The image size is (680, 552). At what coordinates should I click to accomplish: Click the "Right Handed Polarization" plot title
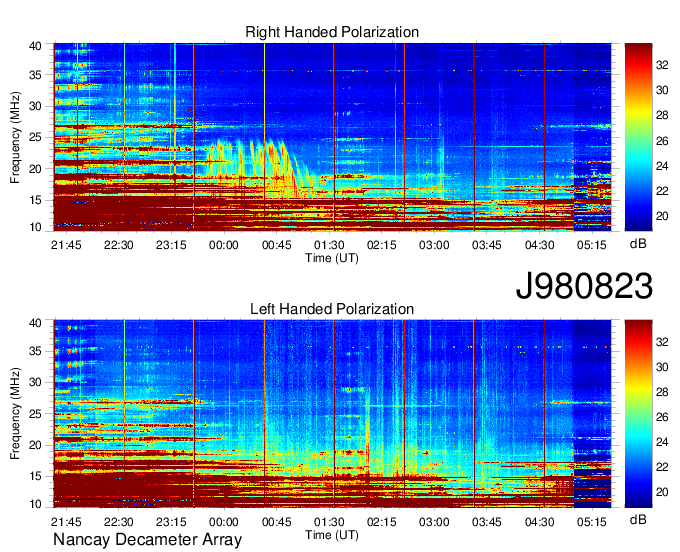point(332,32)
